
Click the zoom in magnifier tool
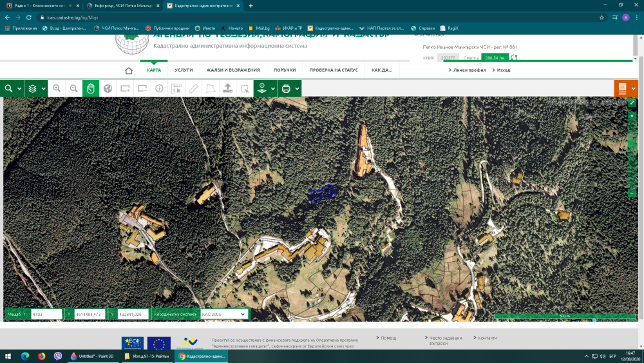[57, 88]
